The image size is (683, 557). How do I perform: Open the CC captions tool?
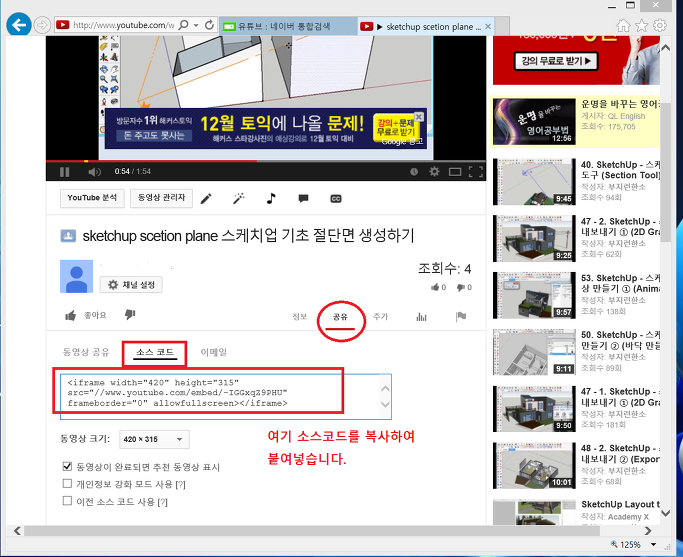tap(336, 199)
